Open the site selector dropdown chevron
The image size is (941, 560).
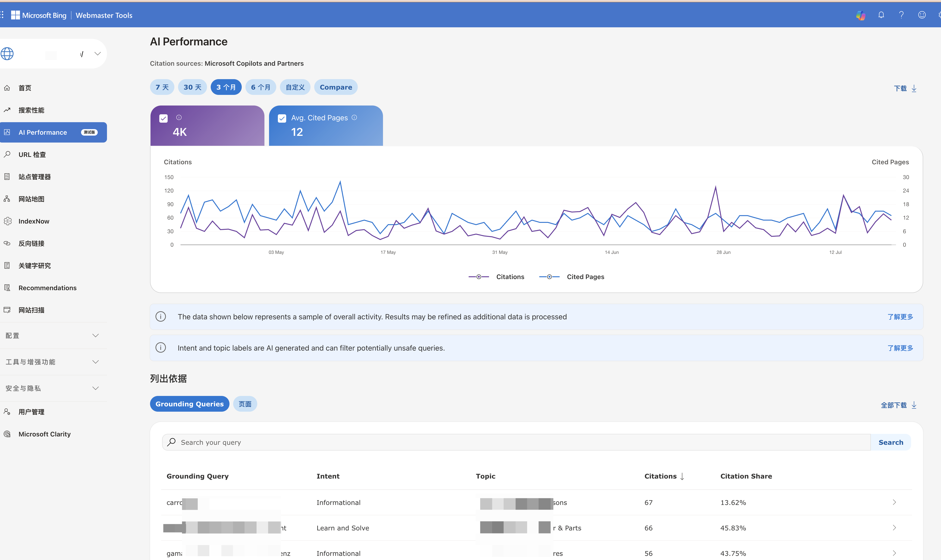click(x=97, y=54)
